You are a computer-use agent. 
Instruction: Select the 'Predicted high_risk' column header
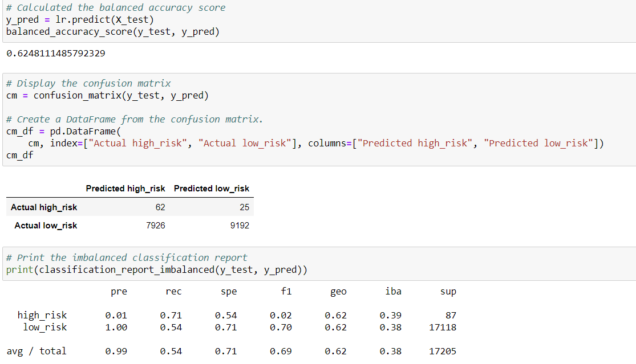click(125, 189)
